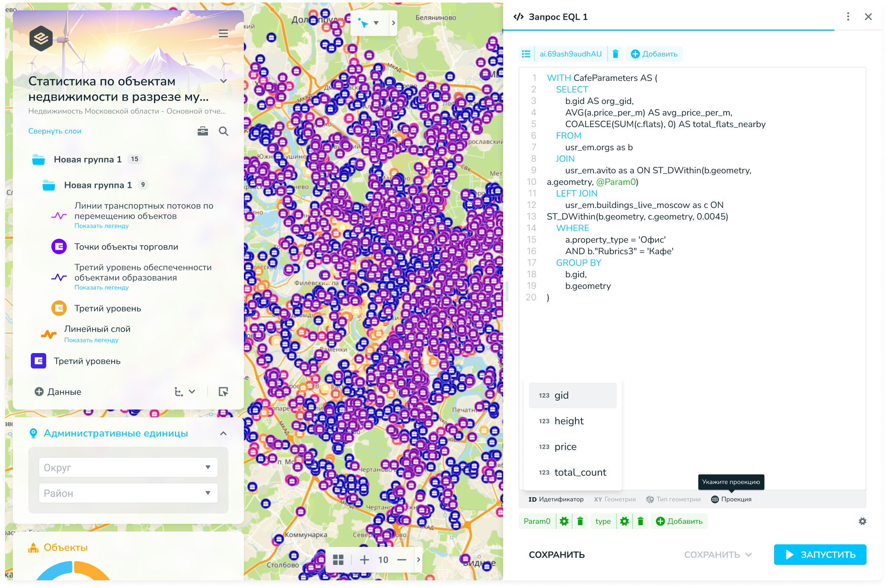Viewport: 887px width, 588px height.
Task: Open the query settings gear icon
Action: [x=863, y=521]
